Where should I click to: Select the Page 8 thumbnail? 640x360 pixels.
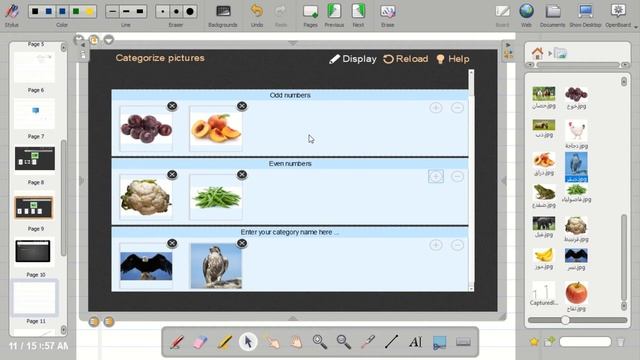[35, 158]
